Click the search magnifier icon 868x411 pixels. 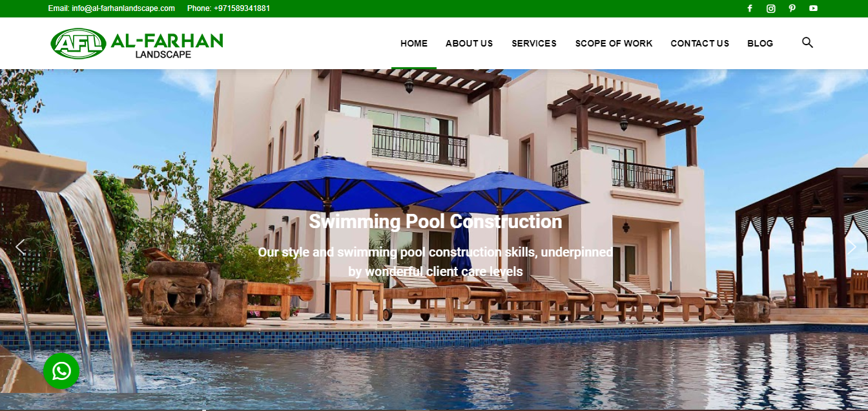coord(807,43)
